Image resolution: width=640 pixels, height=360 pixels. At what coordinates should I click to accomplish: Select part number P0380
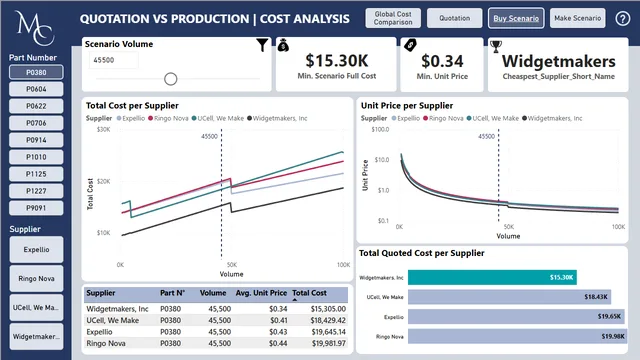point(36,72)
